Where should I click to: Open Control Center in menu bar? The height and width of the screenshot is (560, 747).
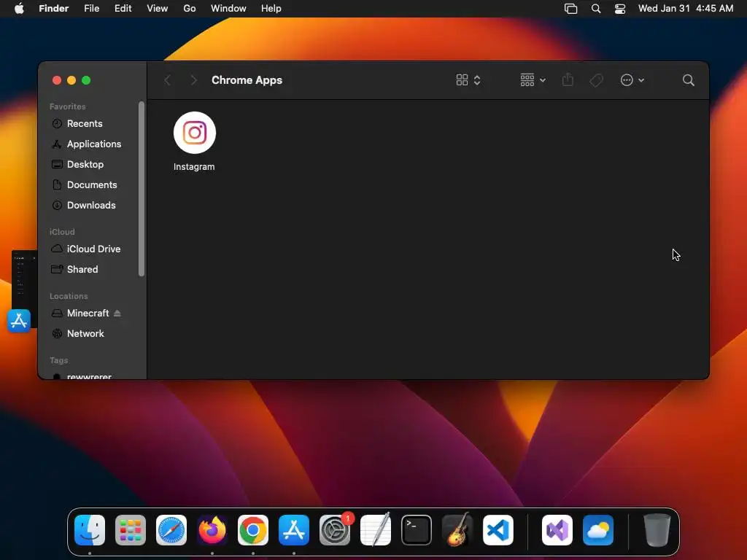tap(620, 9)
